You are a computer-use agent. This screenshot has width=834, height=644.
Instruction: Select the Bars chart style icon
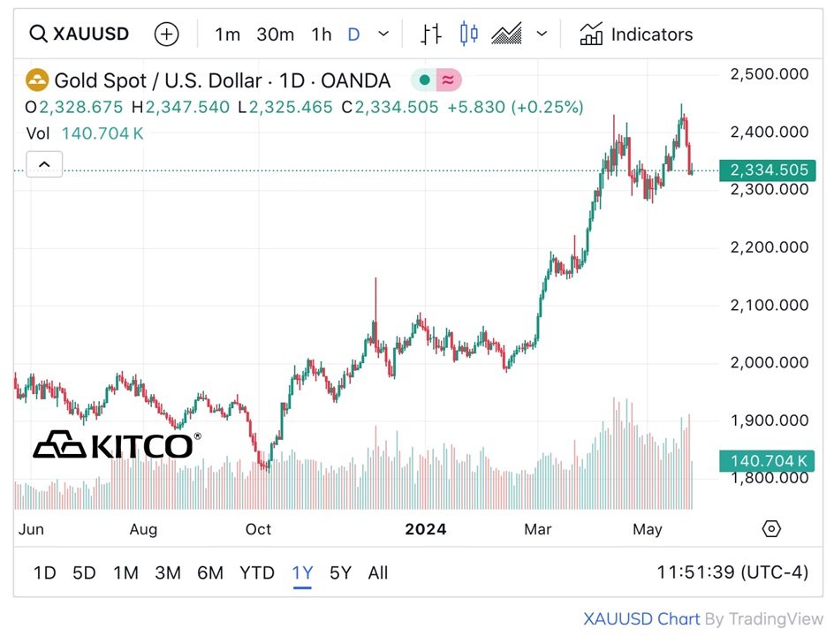pyautogui.click(x=430, y=34)
